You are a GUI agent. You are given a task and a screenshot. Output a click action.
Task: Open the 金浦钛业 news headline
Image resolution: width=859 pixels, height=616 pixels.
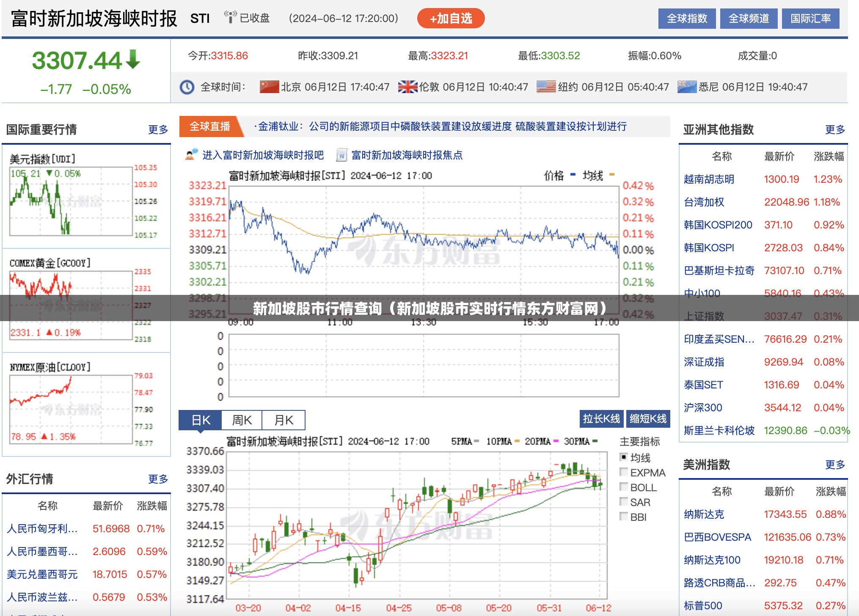tap(442, 126)
